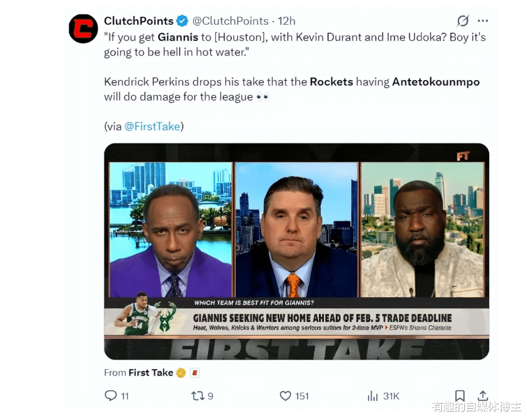Image resolution: width=527 pixels, height=420 pixels.
Task: Open First Take source account link
Action: [x=151, y=373]
